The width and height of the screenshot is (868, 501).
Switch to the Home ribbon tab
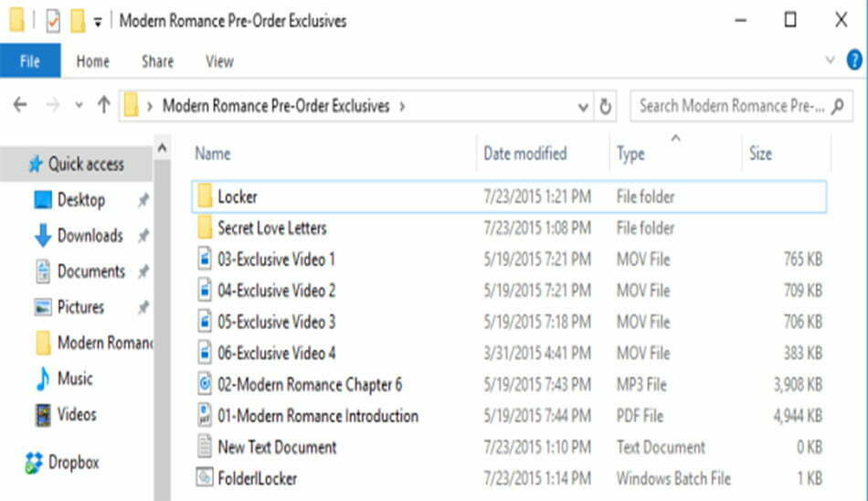click(92, 61)
